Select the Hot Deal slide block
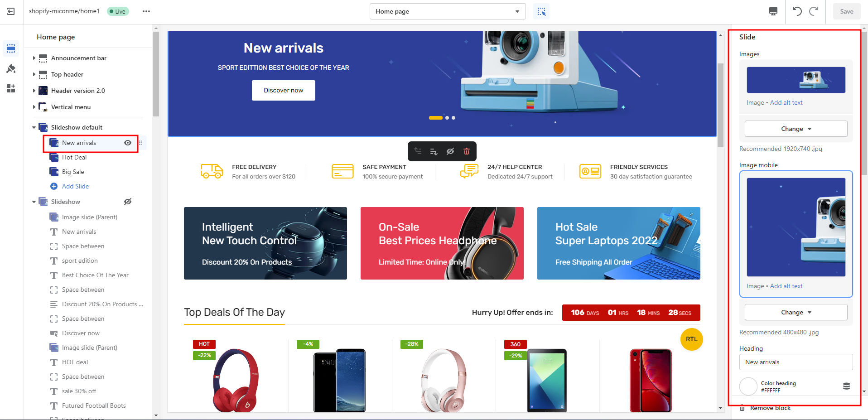This screenshot has height=420, width=868. [x=74, y=157]
